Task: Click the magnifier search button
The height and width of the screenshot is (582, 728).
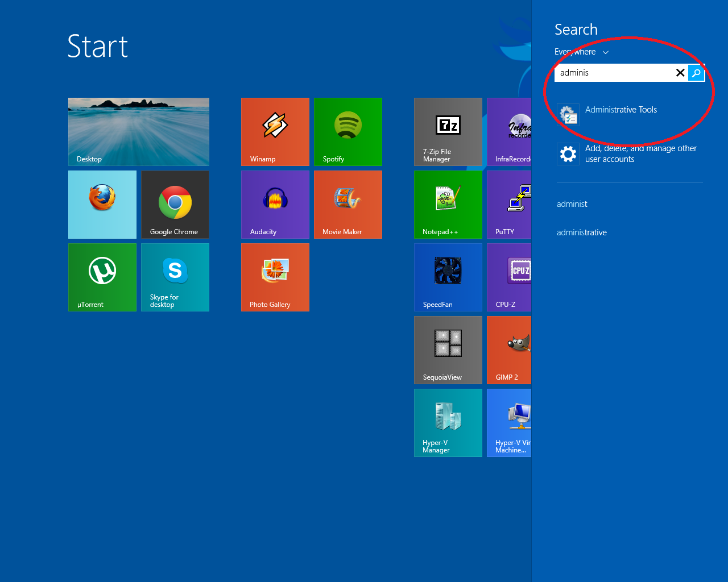Action: pos(696,73)
